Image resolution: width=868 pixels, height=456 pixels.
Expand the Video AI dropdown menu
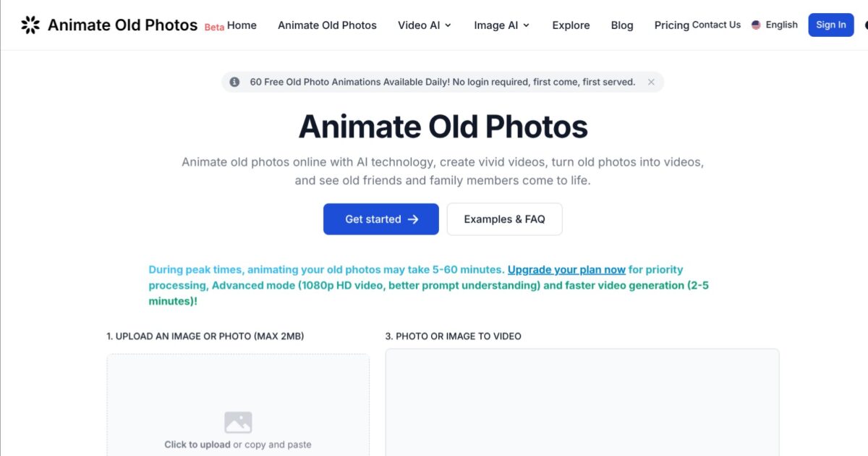425,25
